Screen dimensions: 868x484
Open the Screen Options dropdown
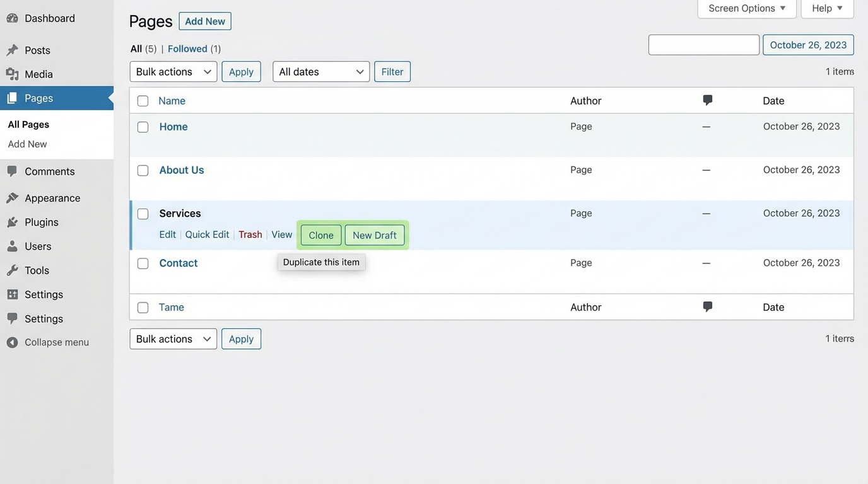pos(746,8)
